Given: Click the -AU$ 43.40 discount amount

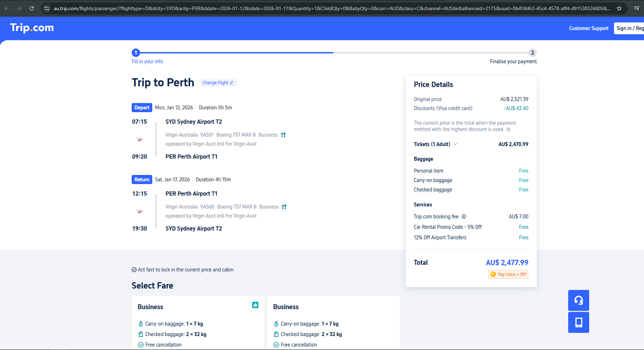Looking at the screenshot, I should coord(516,108).
